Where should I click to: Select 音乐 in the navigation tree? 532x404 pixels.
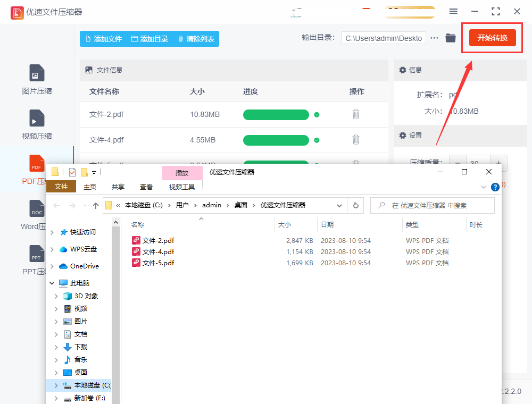[81, 359]
